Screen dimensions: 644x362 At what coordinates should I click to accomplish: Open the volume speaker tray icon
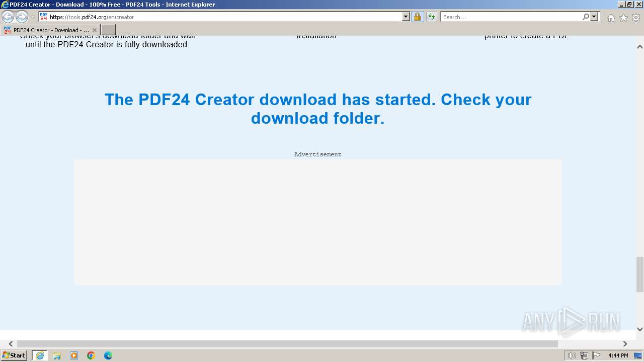572,355
